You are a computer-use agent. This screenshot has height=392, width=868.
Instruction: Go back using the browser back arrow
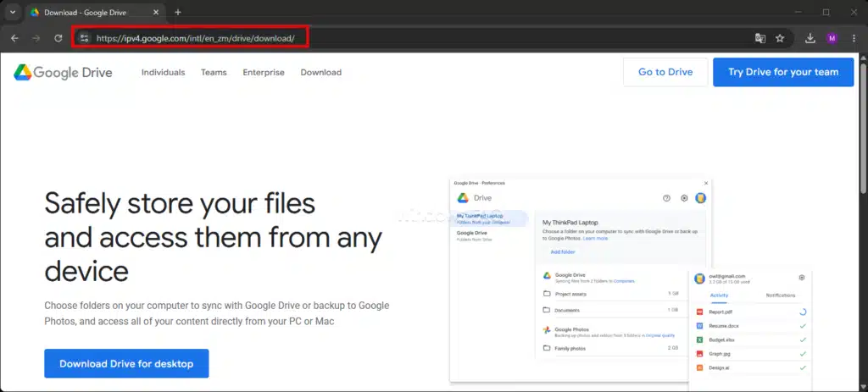pyautogui.click(x=15, y=38)
